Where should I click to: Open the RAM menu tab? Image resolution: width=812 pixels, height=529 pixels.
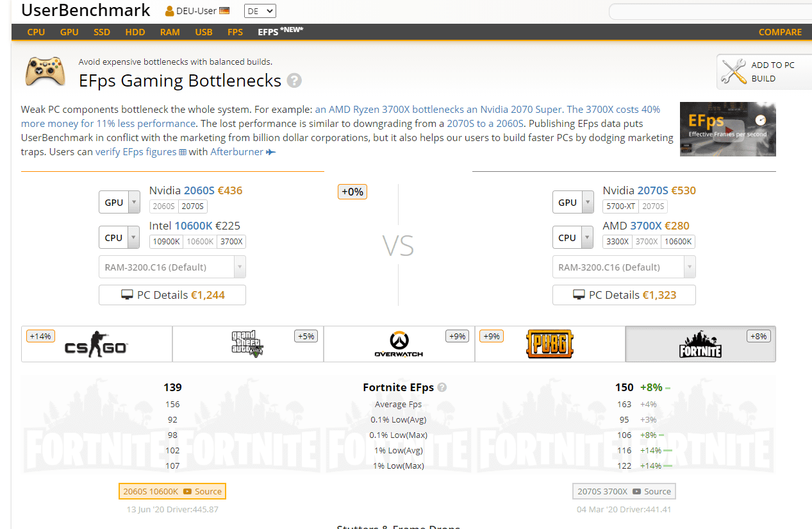[x=170, y=32]
